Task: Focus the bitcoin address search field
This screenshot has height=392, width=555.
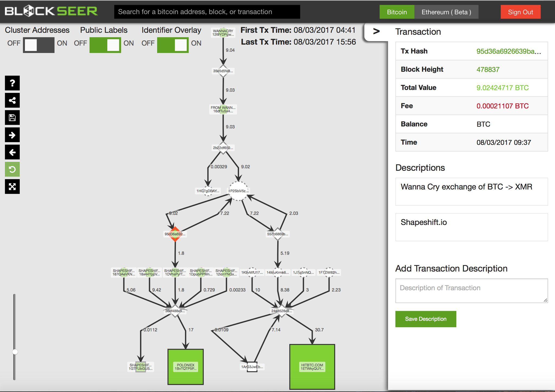Action: pos(207,12)
